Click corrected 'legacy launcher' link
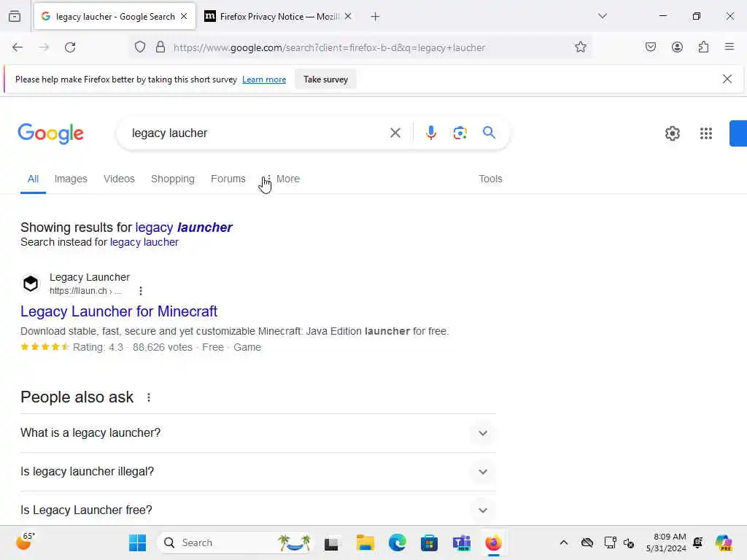747x560 pixels. tap(184, 227)
